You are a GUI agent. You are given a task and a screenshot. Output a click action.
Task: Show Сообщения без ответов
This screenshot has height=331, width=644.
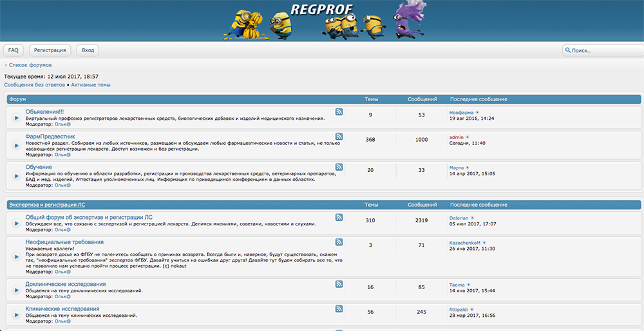tap(35, 85)
